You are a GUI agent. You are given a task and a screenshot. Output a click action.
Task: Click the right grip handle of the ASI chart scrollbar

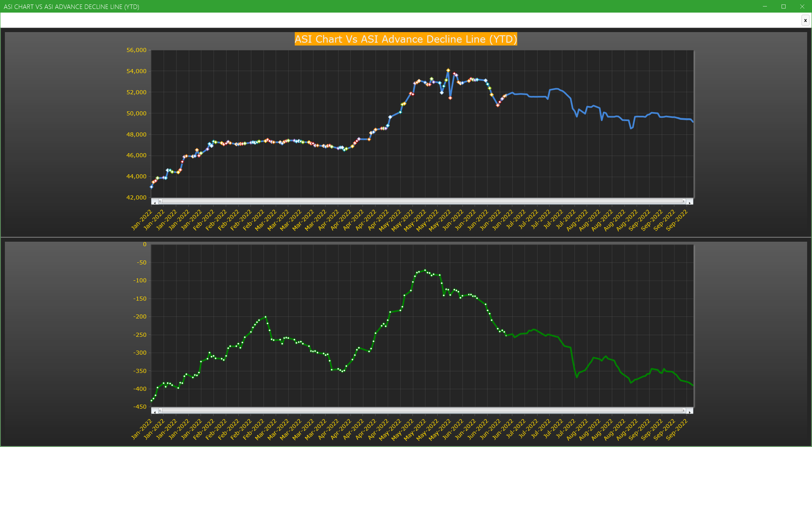click(x=684, y=201)
